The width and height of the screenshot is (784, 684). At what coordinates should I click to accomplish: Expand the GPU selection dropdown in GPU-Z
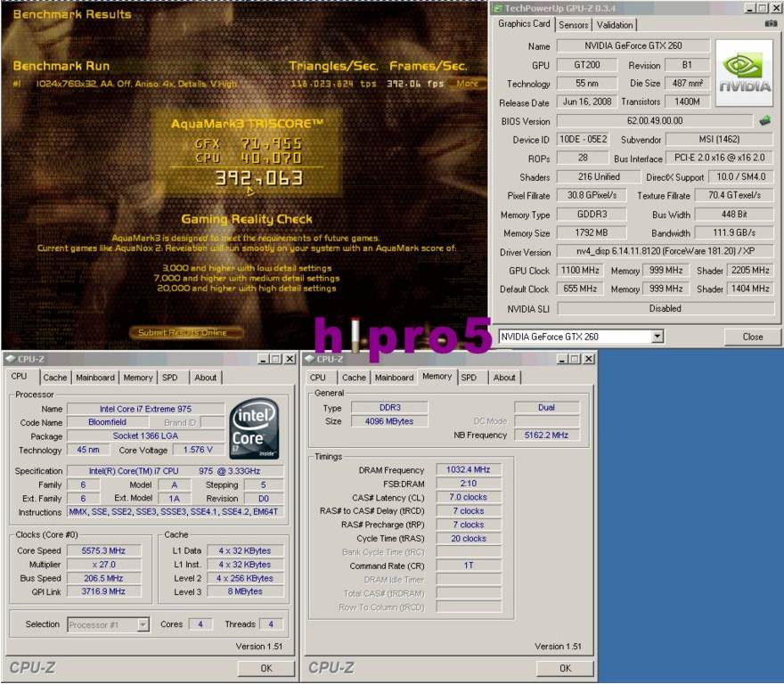(x=658, y=337)
